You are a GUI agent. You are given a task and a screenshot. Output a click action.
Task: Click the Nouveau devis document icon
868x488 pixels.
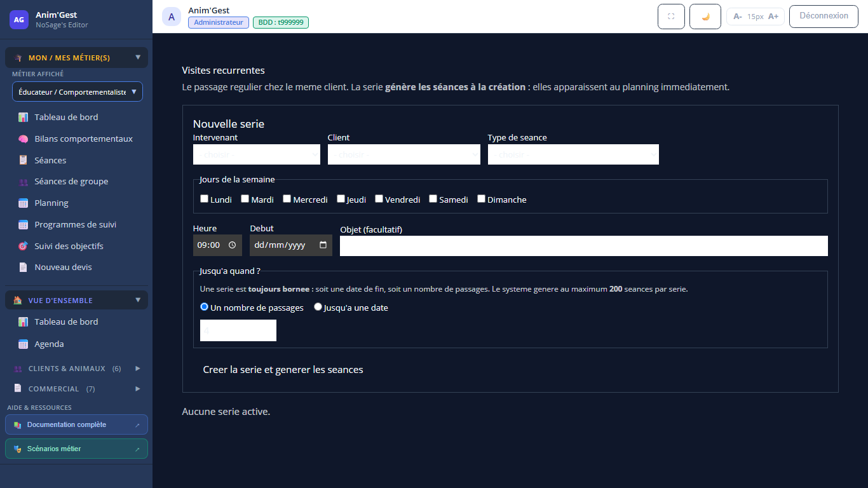(x=24, y=268)
